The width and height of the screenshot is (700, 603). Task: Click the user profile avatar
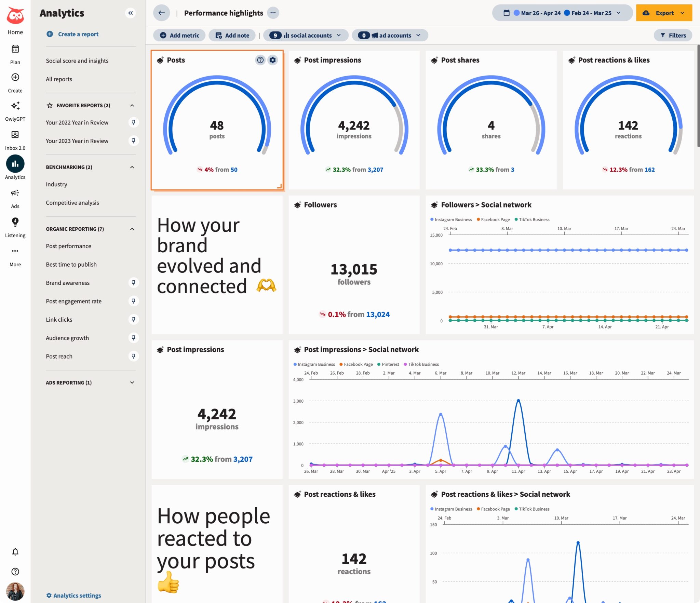pos(15,591)
